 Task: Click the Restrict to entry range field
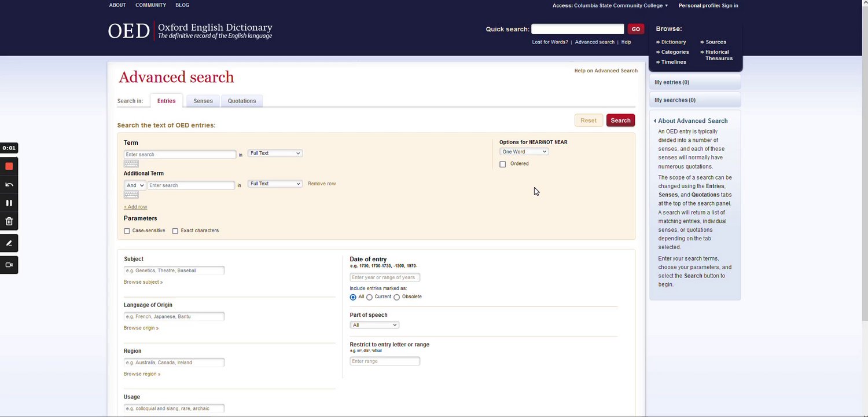[x=385, y=361]
